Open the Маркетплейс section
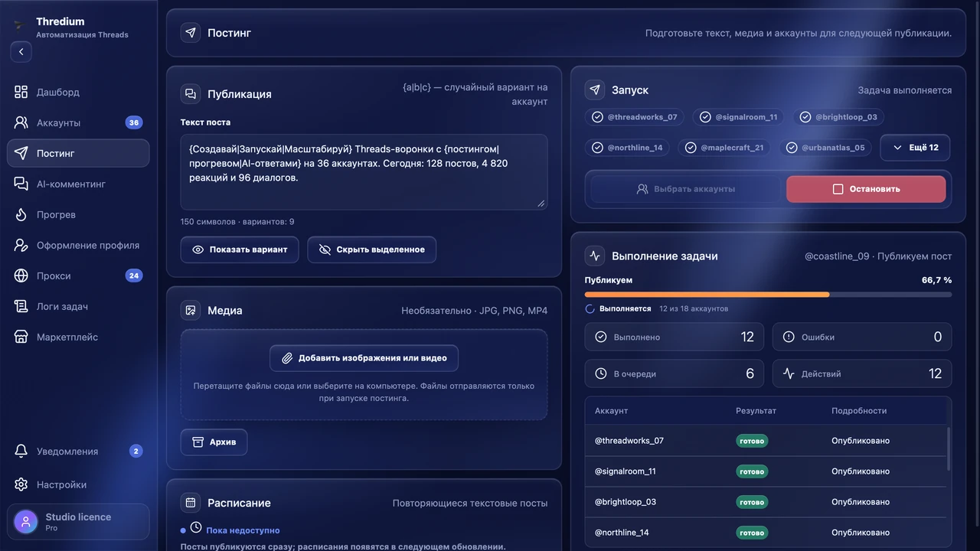The image size is (980, 551). 78,337
